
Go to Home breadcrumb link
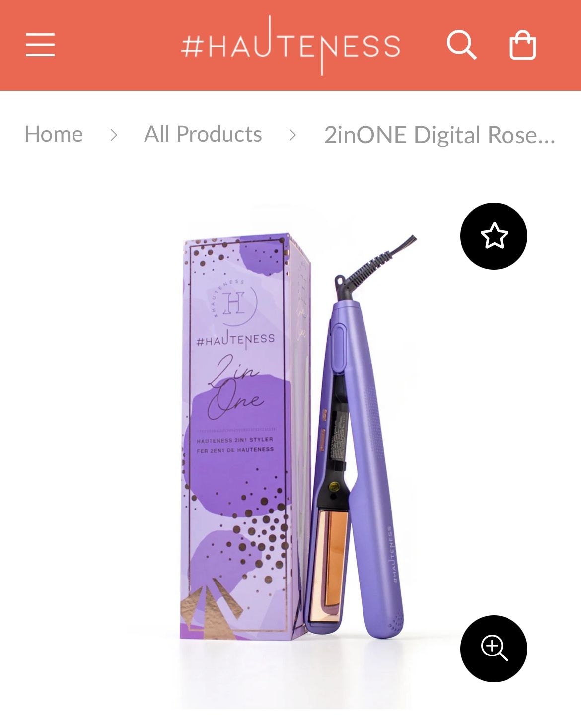coord(54,134)
